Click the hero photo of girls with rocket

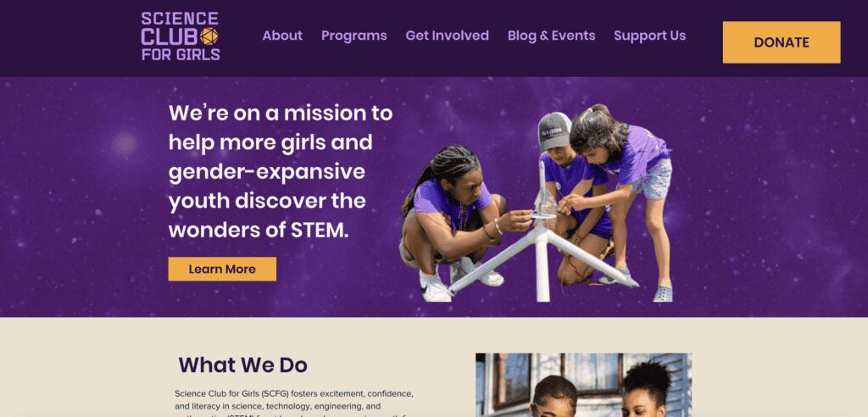[x=536, y=203]
